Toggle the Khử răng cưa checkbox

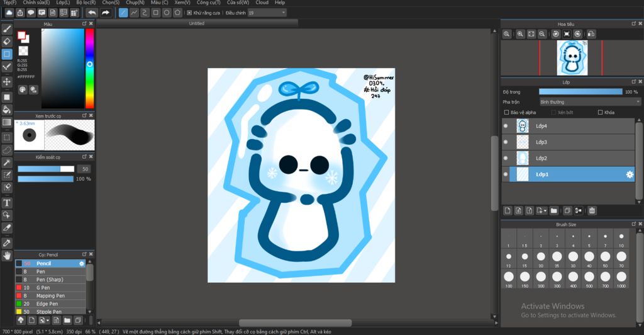coord(189,13)
